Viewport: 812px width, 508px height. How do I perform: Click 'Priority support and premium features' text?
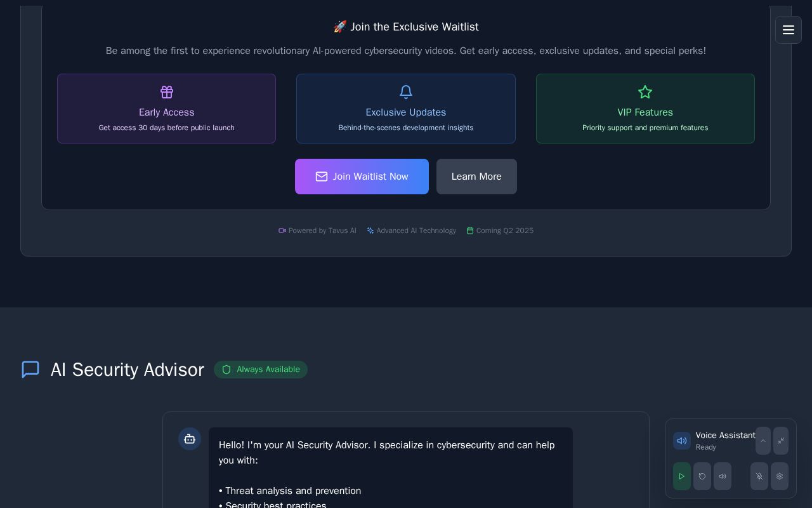645,128
